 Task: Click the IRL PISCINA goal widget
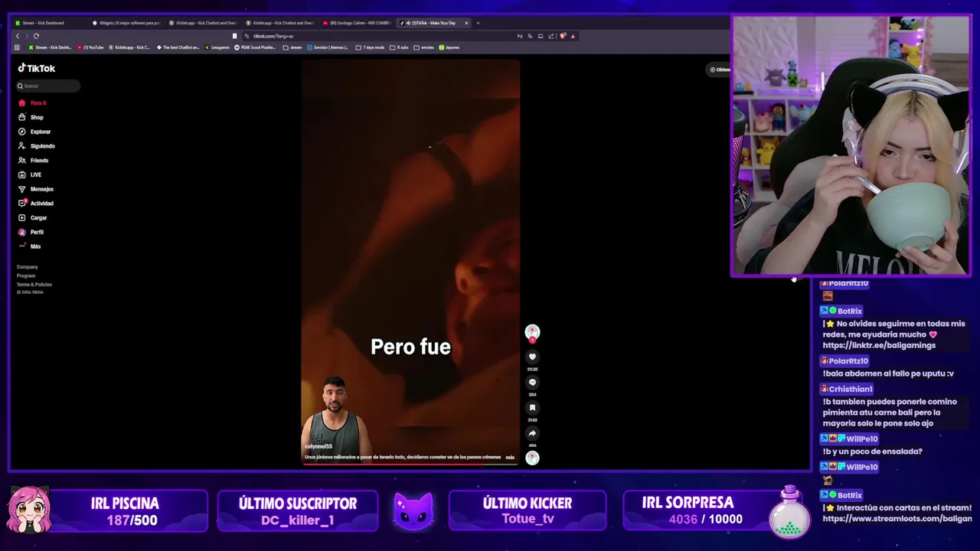126,510
